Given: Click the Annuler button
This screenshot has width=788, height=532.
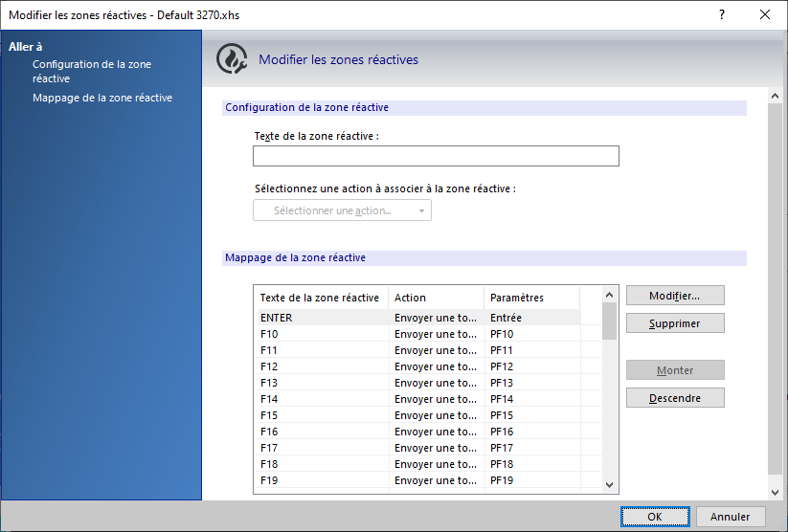Looking at the screenshot, I should [x=731, y=517].
